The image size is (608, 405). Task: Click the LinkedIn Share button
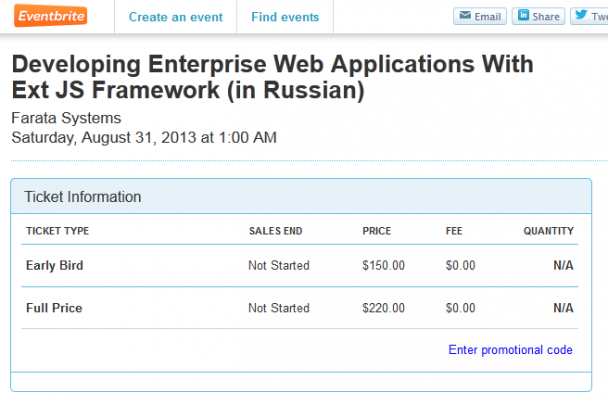pyautogui.click(x=538, y=16)
